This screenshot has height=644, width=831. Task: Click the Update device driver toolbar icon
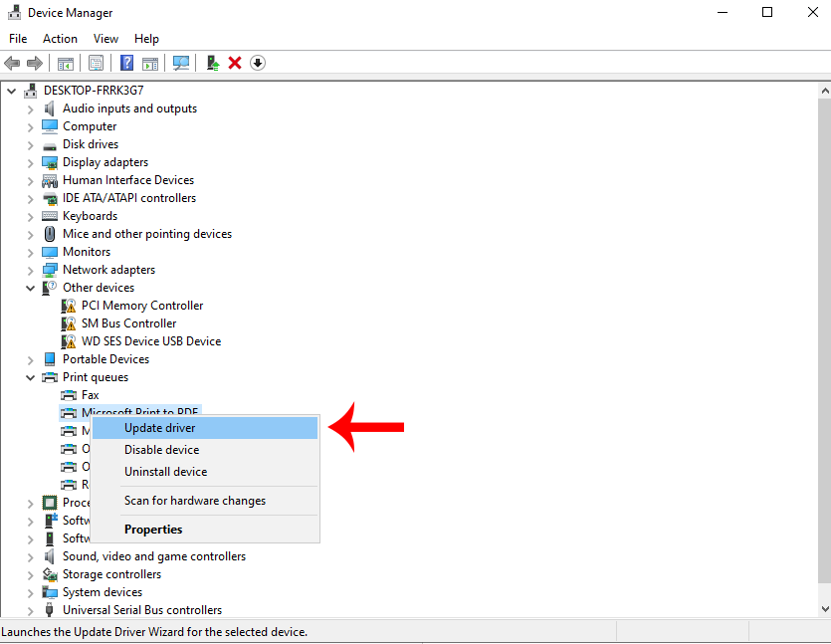(213, 63)
